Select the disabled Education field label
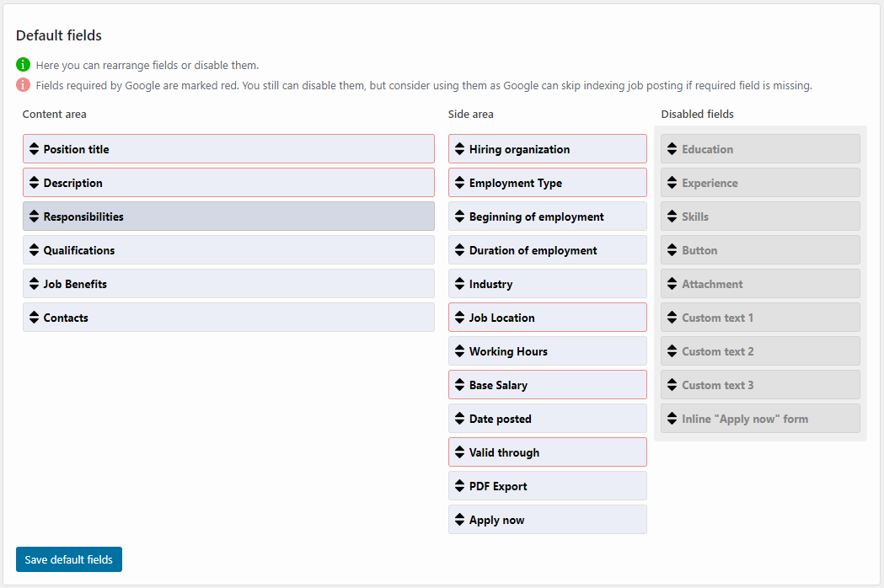The image size is (884, 588). (708, 149)
